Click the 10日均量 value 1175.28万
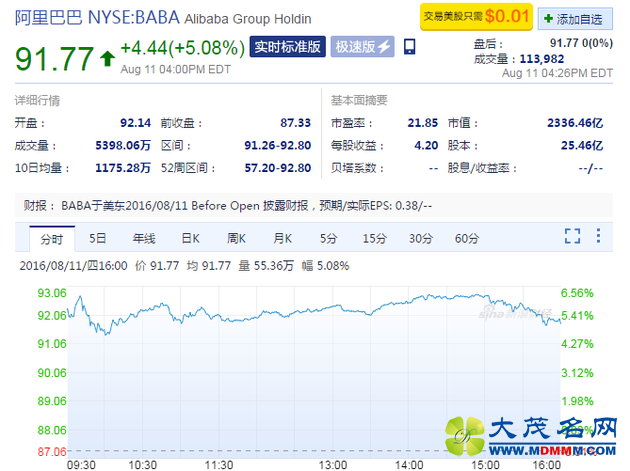 tap(123, 168)
